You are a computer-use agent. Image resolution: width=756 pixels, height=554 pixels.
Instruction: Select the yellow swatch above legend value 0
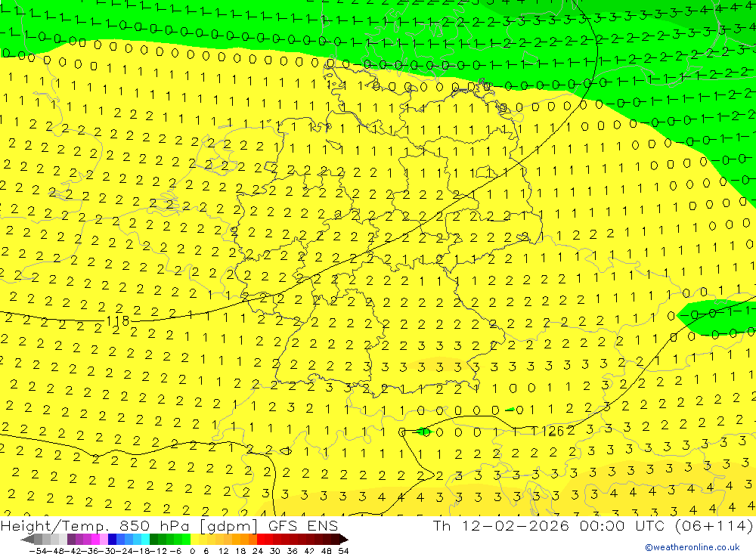[x=194, y=539]
